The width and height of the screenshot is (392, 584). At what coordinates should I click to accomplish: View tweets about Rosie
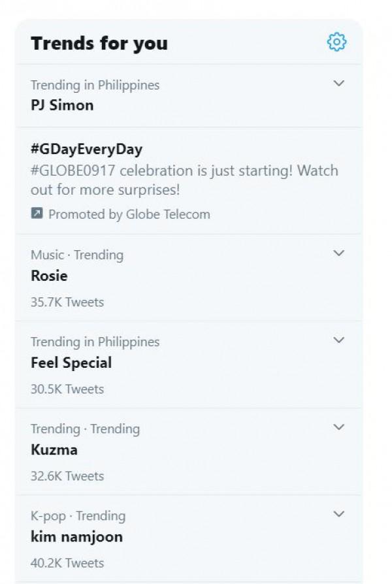point(50,276)
